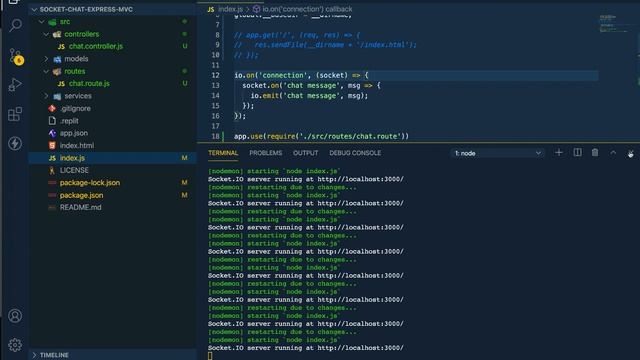Click the code minimap
The image size is (640, 360).
click(613, 24)
